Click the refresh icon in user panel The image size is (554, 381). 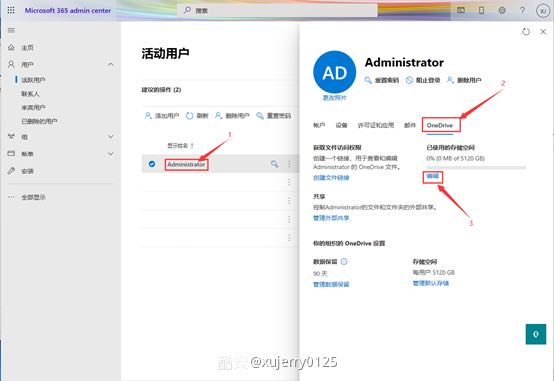(x=526, y=31)
